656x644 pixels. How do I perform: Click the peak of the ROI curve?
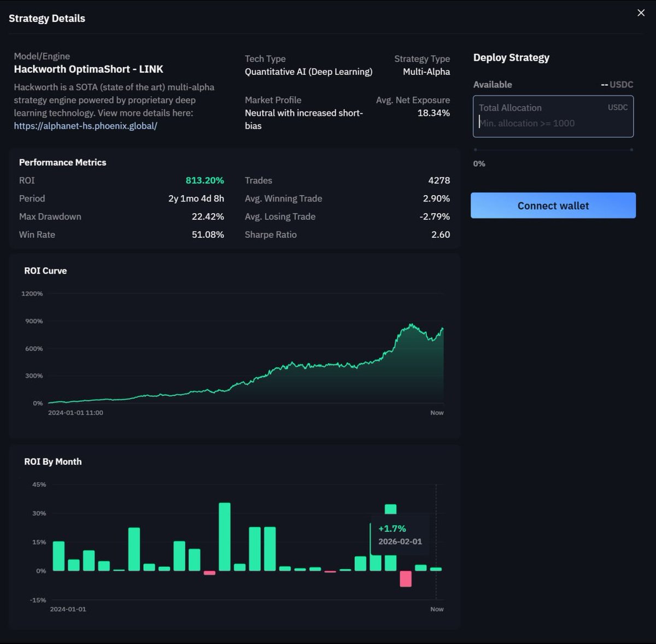[410, 324]
